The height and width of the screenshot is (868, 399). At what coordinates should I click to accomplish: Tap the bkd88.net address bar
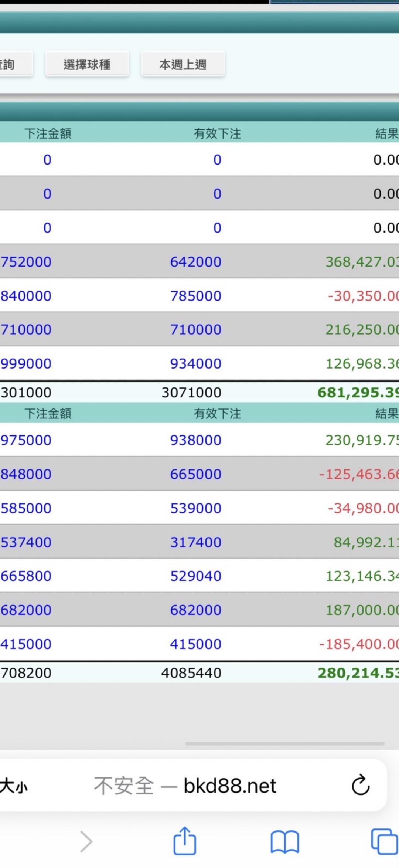185,786
